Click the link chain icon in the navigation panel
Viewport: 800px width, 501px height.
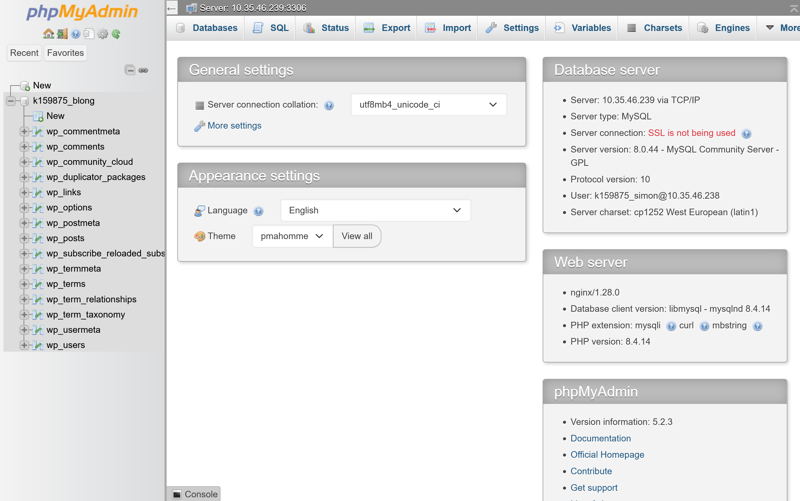(x=143, y=70)
